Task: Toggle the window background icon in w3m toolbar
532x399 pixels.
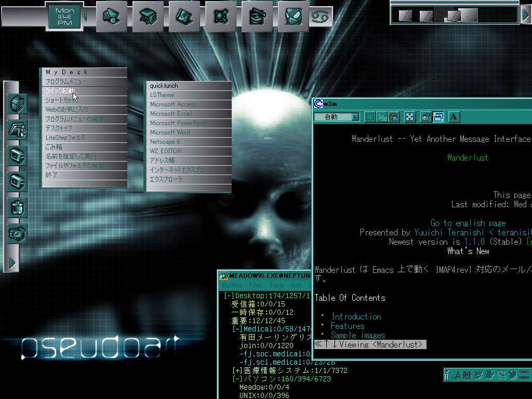Action: pyautogui.click(x=438, y=117)
